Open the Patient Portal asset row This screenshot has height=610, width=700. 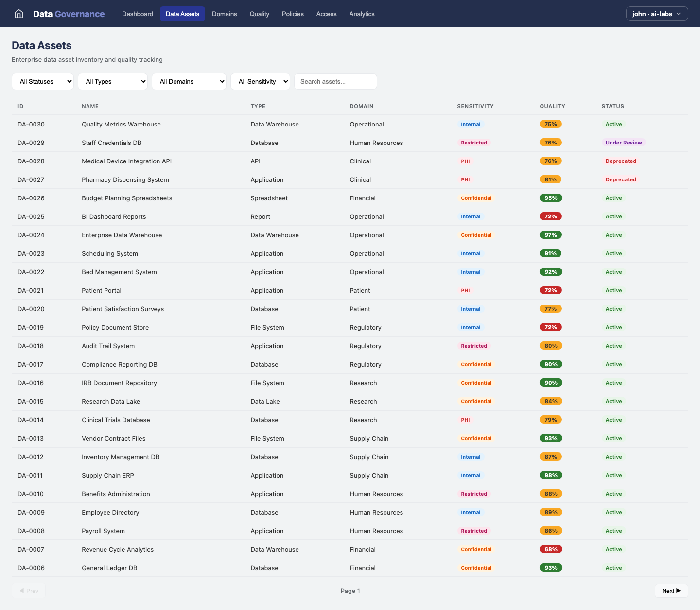tap(102, 290)
